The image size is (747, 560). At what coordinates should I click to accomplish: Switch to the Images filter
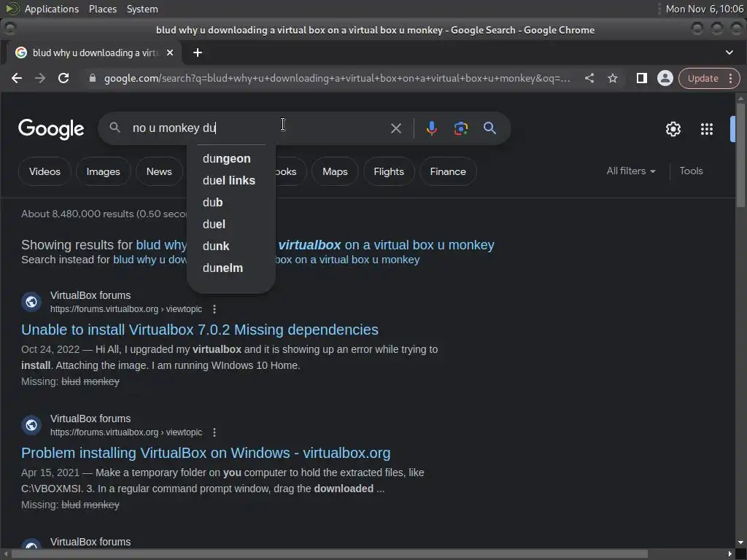pyautogui.click(x=104, y=171)
